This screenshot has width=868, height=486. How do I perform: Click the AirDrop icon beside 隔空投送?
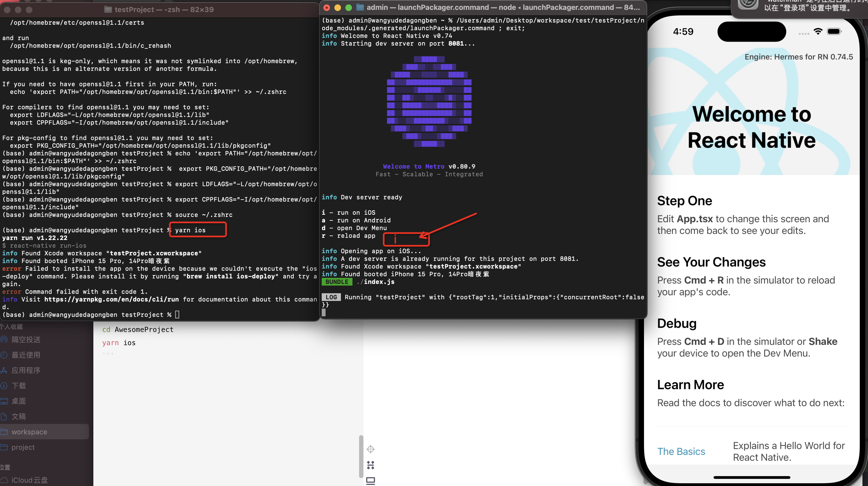click(4, 339)
